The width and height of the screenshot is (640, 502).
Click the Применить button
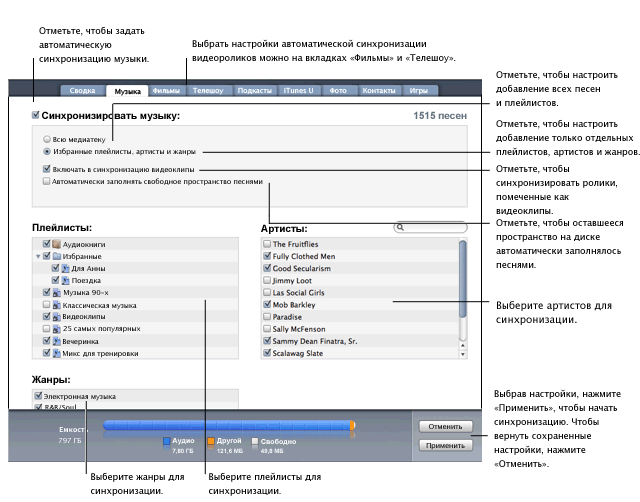[445, 445]
